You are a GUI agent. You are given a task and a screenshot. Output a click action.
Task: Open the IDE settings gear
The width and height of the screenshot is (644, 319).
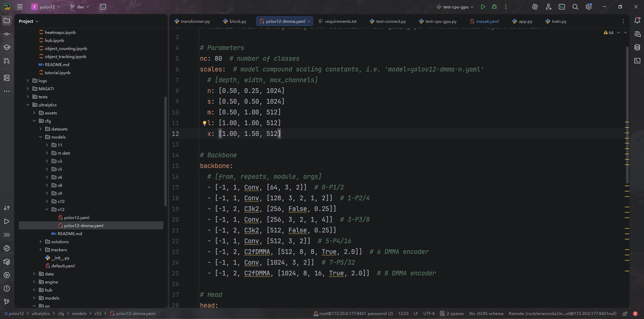[x=588, y=7]
